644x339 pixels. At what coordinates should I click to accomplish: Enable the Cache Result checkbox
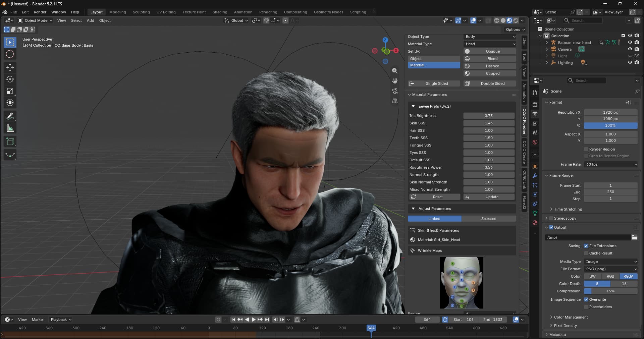(586, 253)
